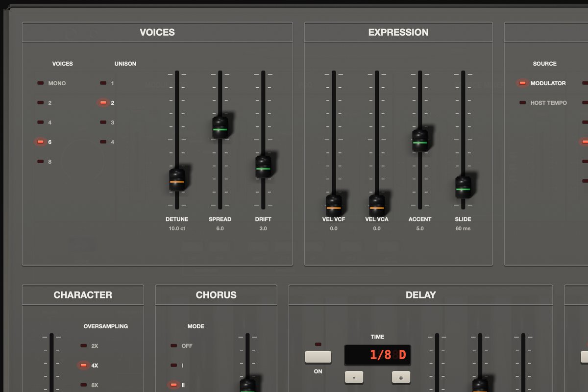Click the EXPRESSION section header
This screenshot has height=392, width=588.
[398, 32]
